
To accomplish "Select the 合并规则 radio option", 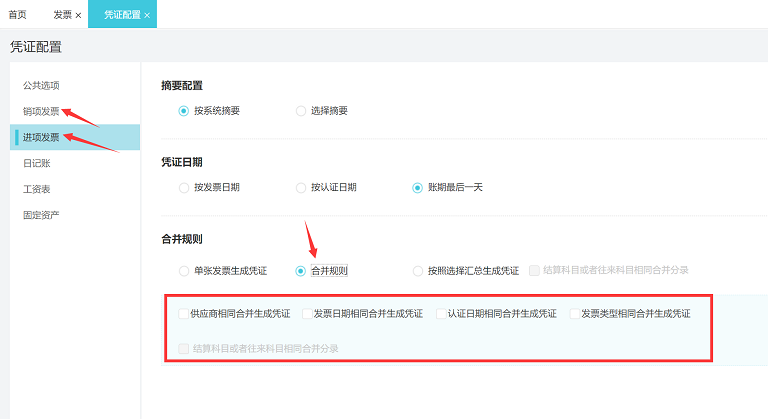I will (301, 271).
